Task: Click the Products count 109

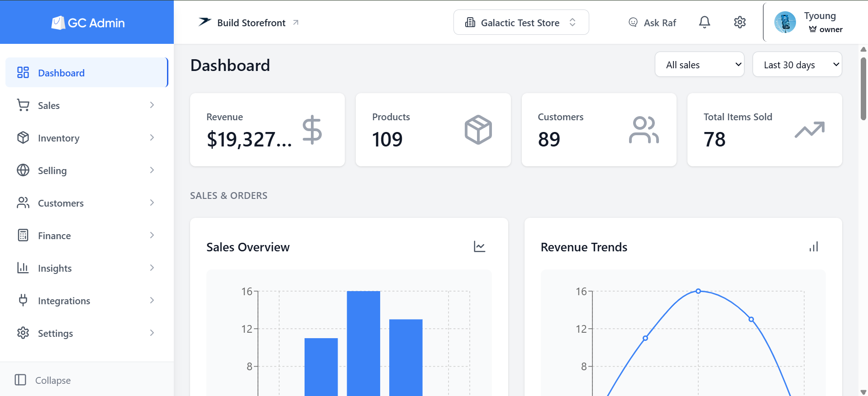Action: (x=387, y=139)
